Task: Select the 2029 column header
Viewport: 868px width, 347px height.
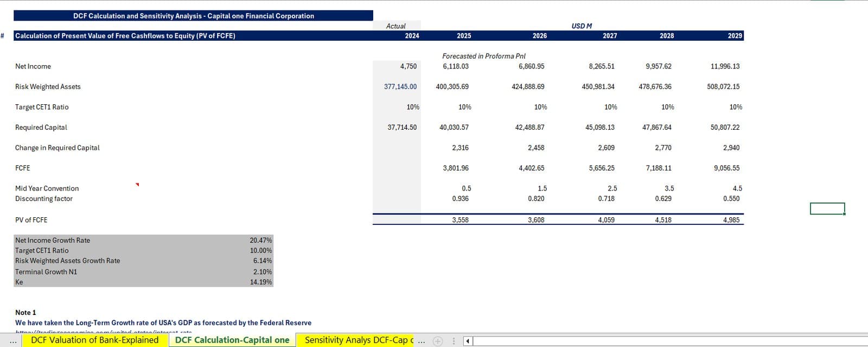Action: [735, 36]
